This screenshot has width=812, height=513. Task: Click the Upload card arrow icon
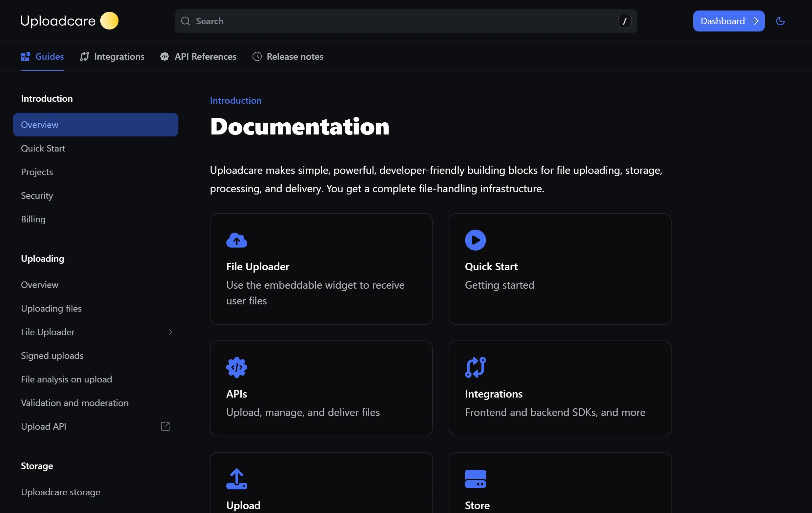[237, 479]
